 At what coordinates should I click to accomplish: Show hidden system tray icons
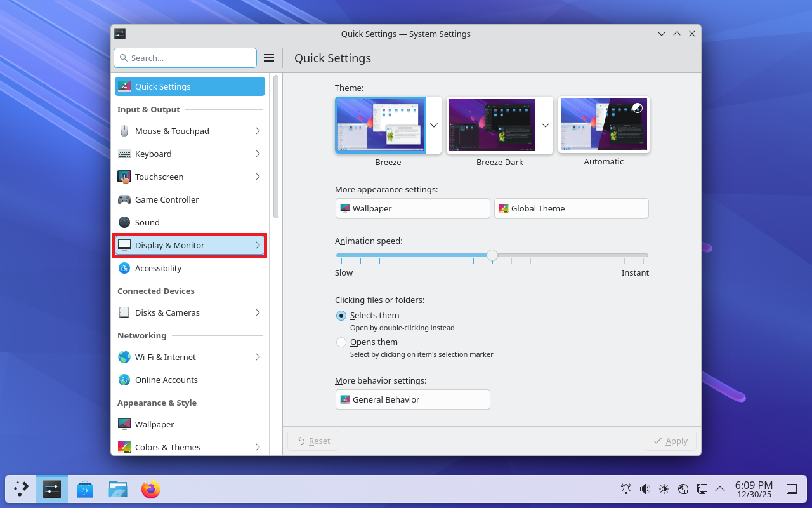(x=720, y=489)
